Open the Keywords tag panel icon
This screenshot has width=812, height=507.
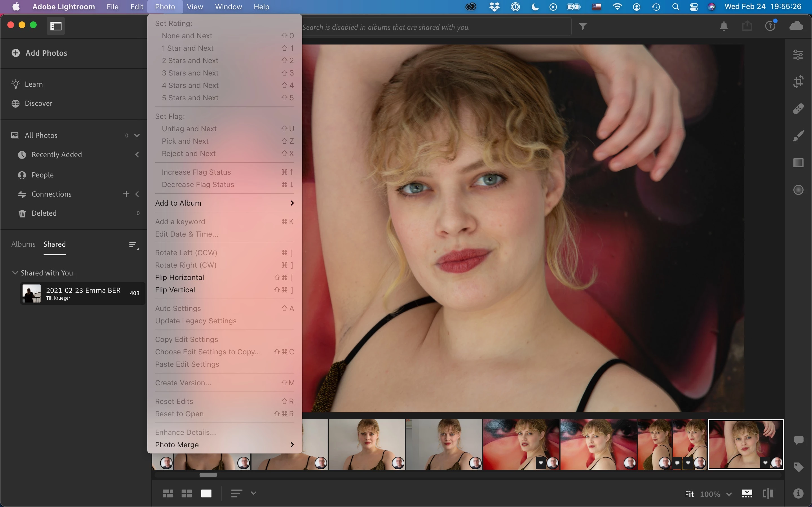798,467
